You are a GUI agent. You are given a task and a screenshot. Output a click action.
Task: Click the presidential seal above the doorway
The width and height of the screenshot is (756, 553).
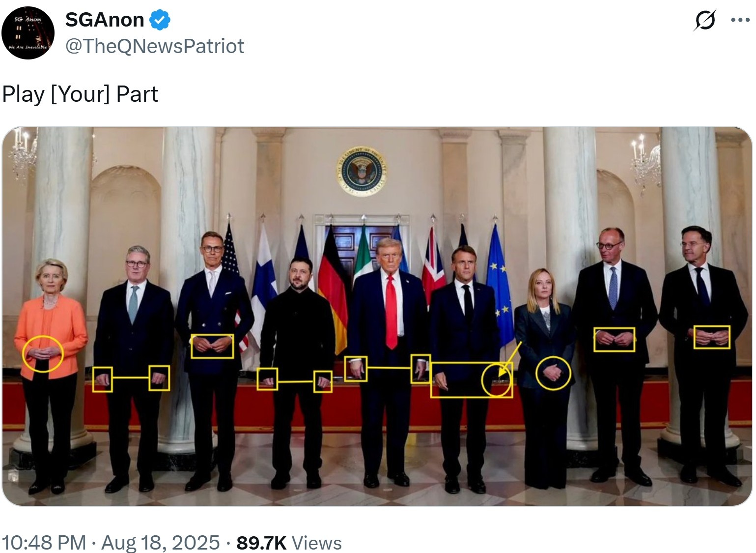coord(362,172)
